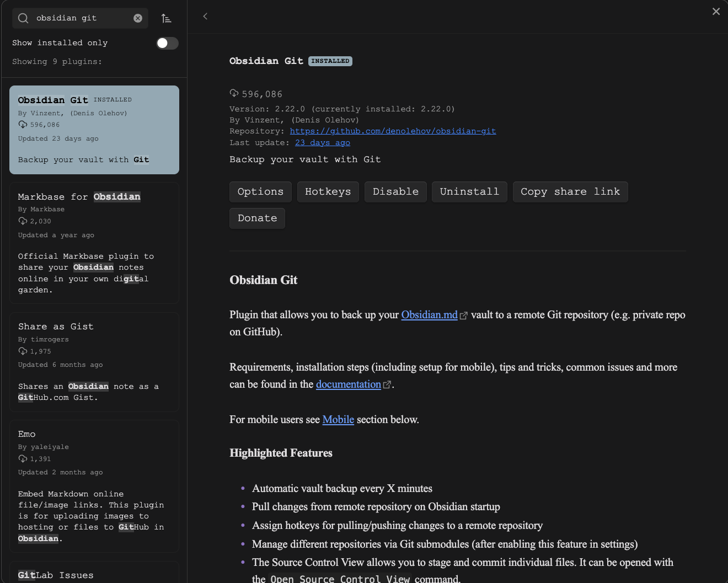728x583 pixels.
Task: Click download icon on Obsidian Git card
Action: click(x=23, y=125)
